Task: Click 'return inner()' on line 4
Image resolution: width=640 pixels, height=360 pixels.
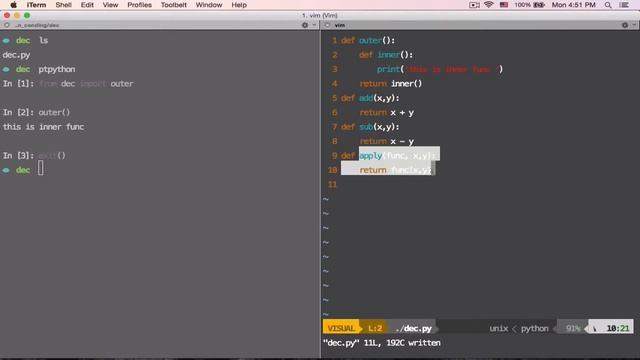Action: [391, 84]
